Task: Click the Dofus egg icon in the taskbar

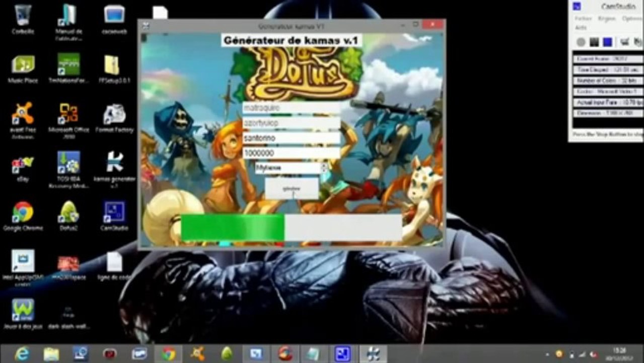Action: [x=227, y=354]
